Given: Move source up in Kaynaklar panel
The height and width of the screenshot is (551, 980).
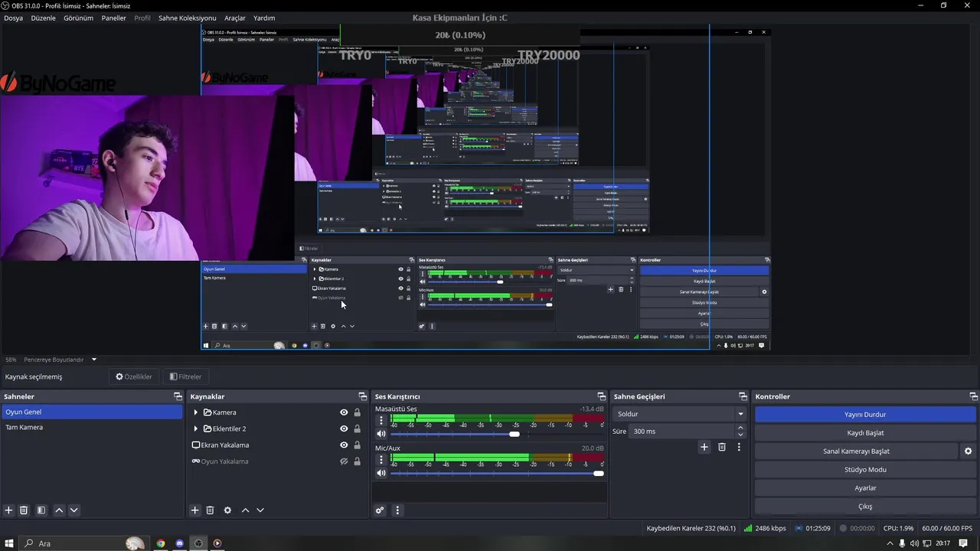Looking at the screenshot, I should (x=245, y=510).
